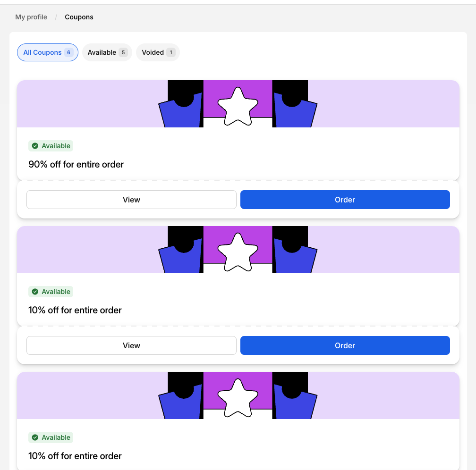Select the All Coupons tab
Viewport: 476px width, 470px height.
coord(42,52)
